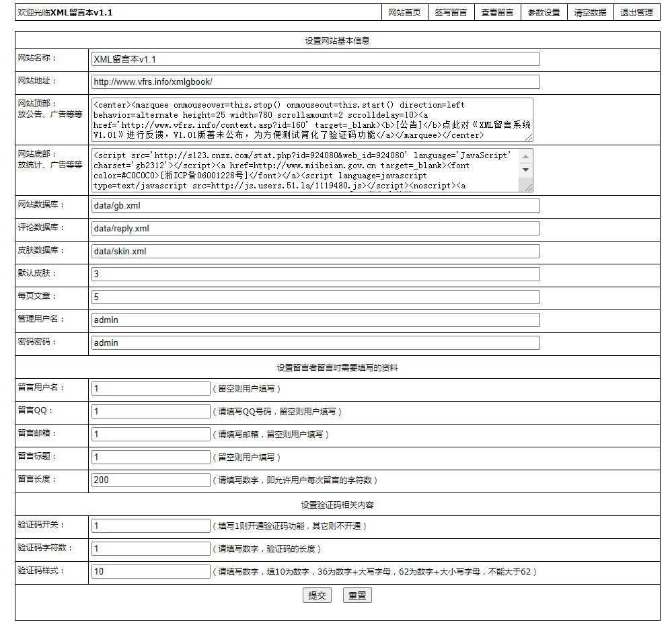Viewport: 672px width, 621px height.
Task: Focus the 留言邮箱 input field
Action: pos(151,434)
